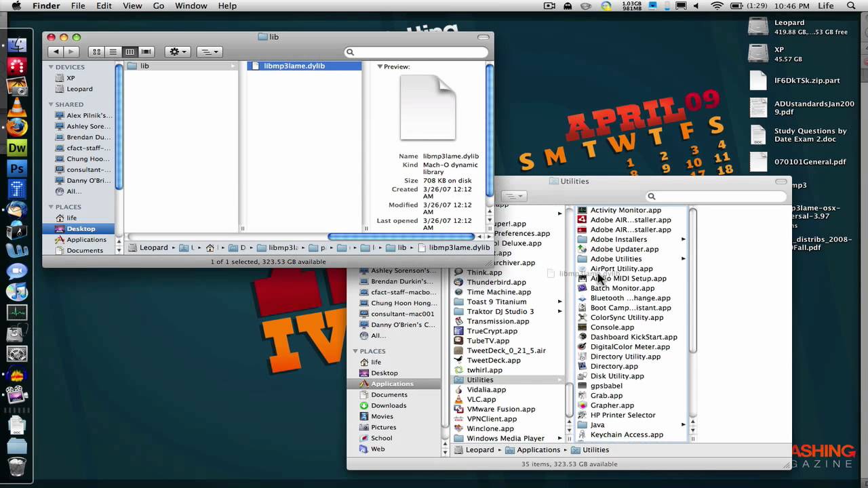Image resolution: width=868 pixels, height=488 pixels.
Task: Click Leopard in lib window path bar
Action: tap(148, 247)
